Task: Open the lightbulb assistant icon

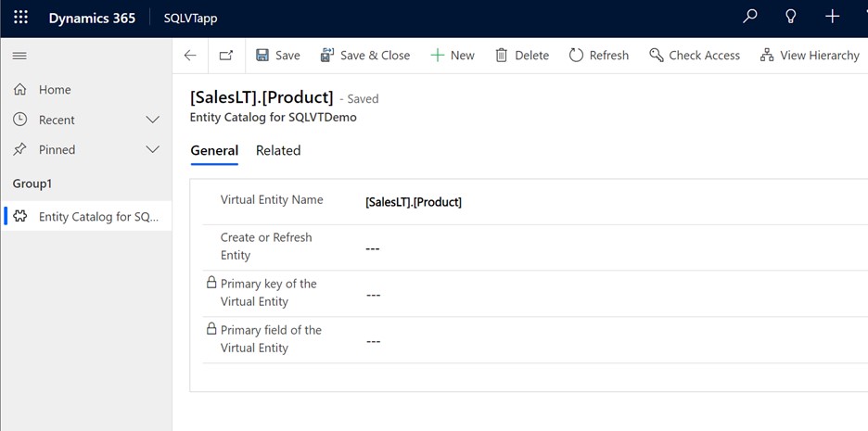Action: tap(791, 18)
